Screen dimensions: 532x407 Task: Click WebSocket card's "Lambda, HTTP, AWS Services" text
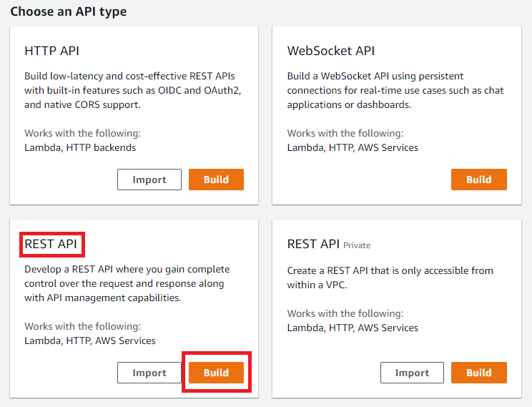click(353, 147)
